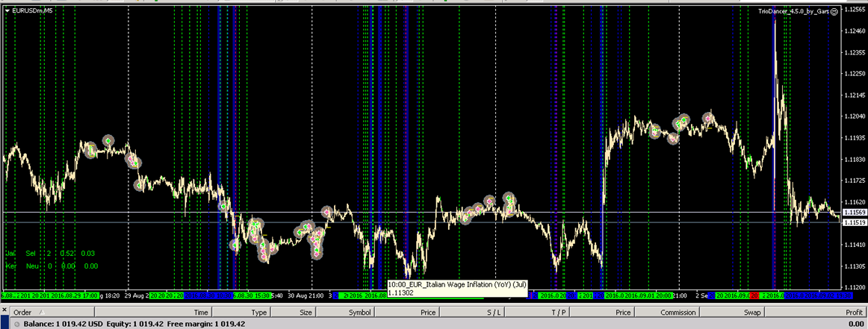This screenshot has width=868, height=329.
Task: Click the 1.11410 value on price scale
Action: coord(855,245)
